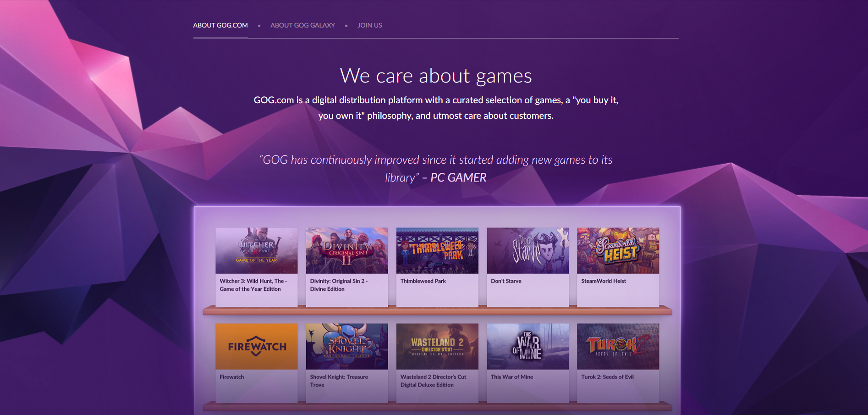Click the 'Thimbleweed Park' title text
Image resolution: width=868 pixels, height=415 pixels.
tap(423, 281)
